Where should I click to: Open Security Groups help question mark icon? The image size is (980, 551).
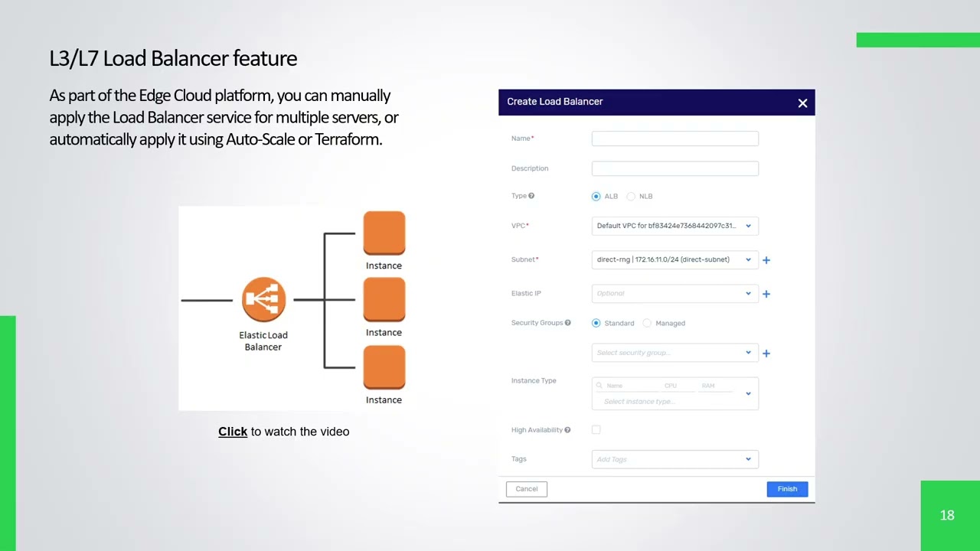pos(567,323)
